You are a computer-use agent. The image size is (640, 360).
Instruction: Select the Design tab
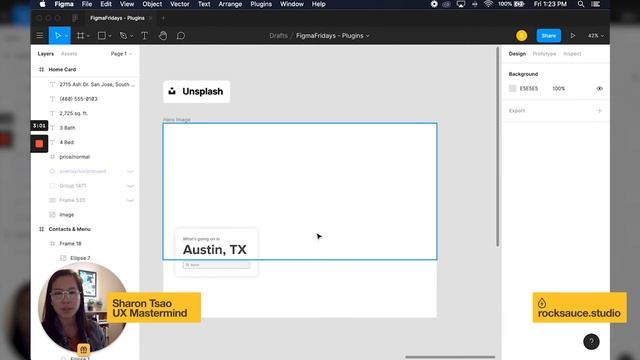pyautogui.click(x=517, y=54)
